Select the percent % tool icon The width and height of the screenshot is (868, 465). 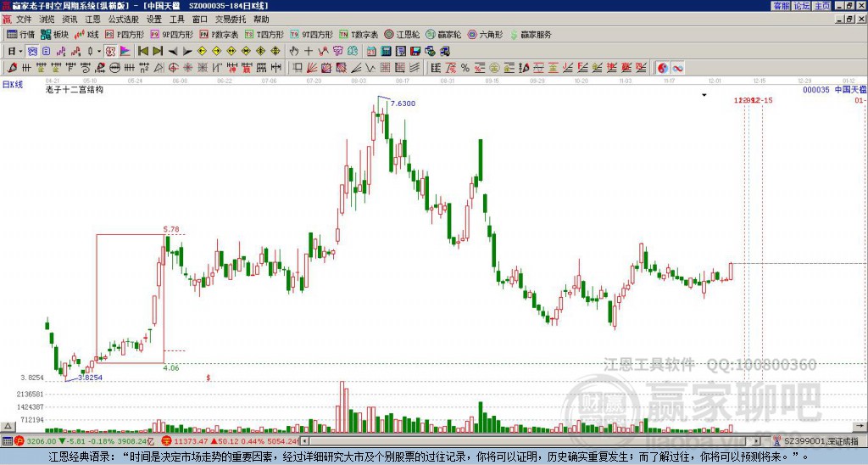pyautogui.click(x=465, y=68)
